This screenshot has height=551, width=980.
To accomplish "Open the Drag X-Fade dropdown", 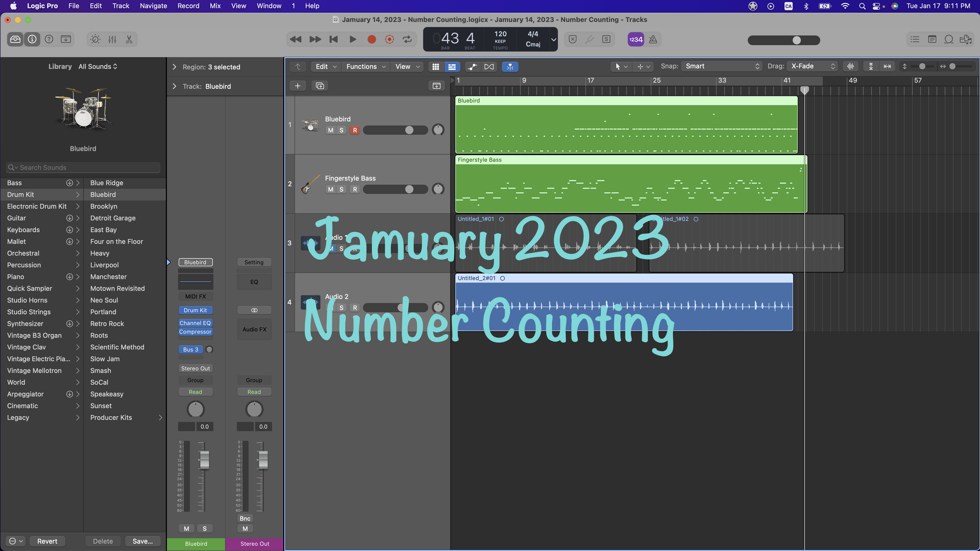I will tap(812, 66).
